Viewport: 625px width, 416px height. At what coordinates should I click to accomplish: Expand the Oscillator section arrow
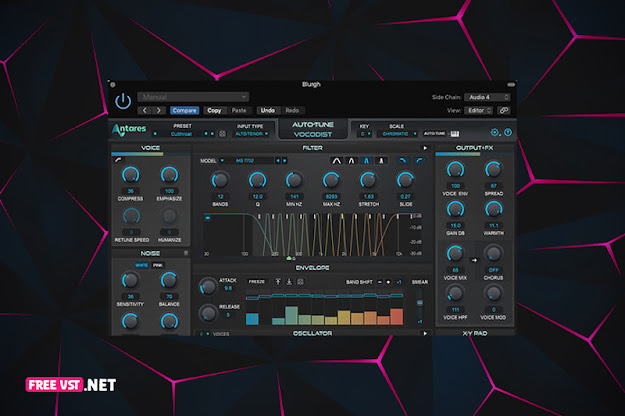tap(425, 333)
